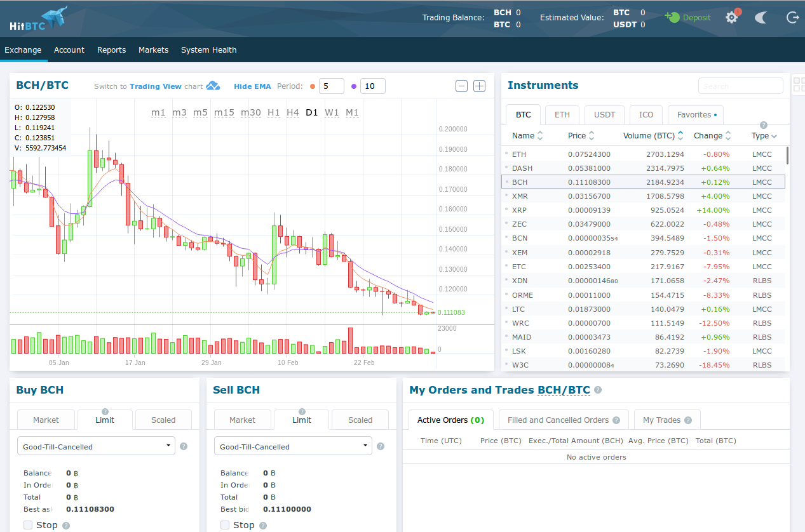The width and height of the screenshot is (805, 532).
Task: Click the green Deposit button
Action: [689, 18]
